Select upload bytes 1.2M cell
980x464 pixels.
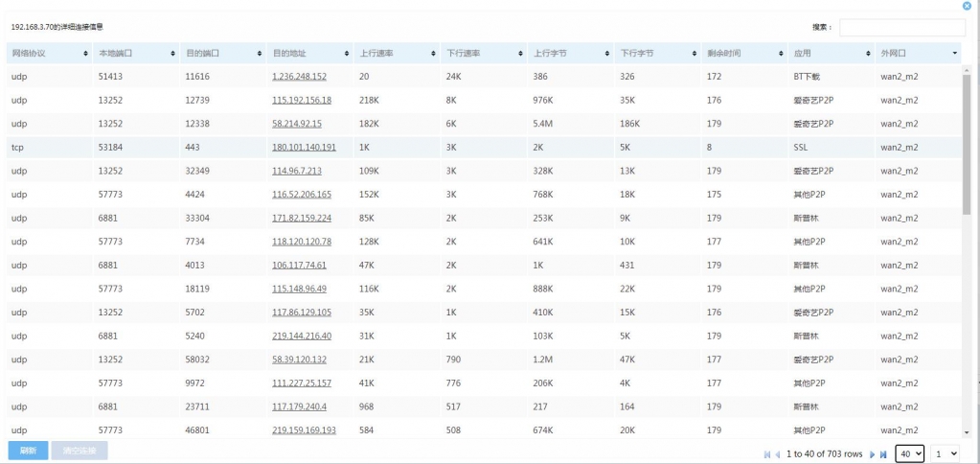[x=570, y=360]
